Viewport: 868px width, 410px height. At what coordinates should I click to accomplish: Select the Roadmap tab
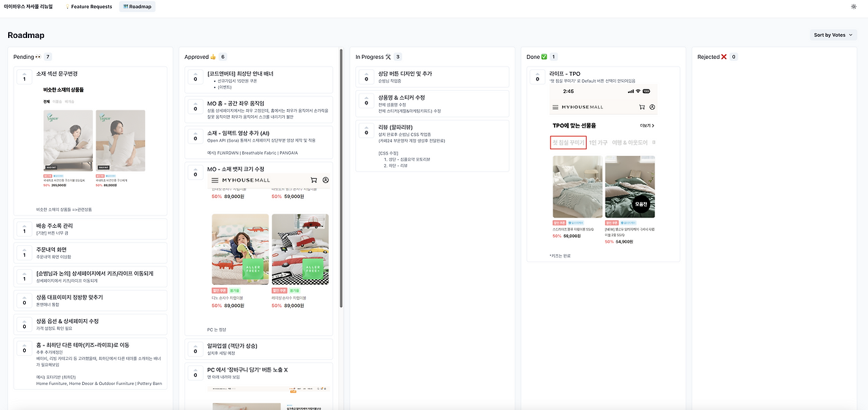click(x=137, y=6)
